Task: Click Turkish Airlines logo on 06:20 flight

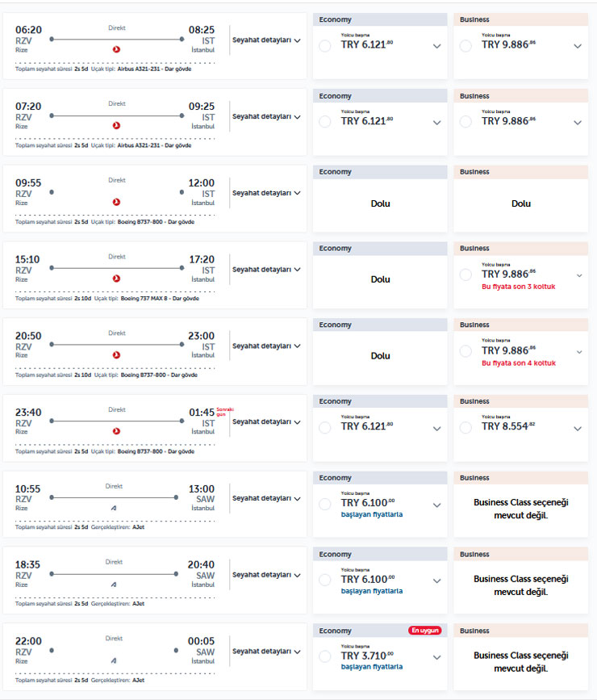Action: pyautogui.click(x=116, y=49)
